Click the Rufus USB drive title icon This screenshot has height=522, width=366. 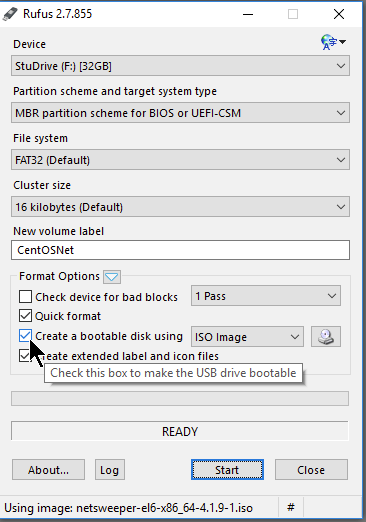point(10,14)
